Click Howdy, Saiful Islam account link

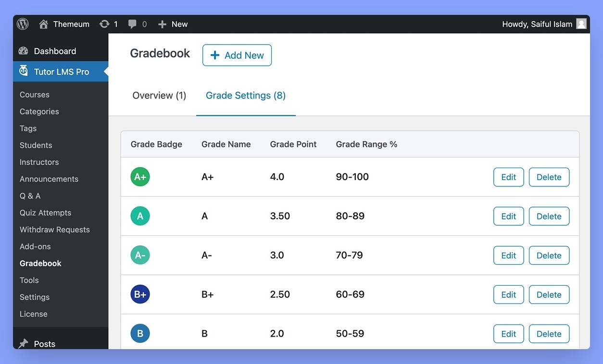pyautogui.click(x=537, y=24)
